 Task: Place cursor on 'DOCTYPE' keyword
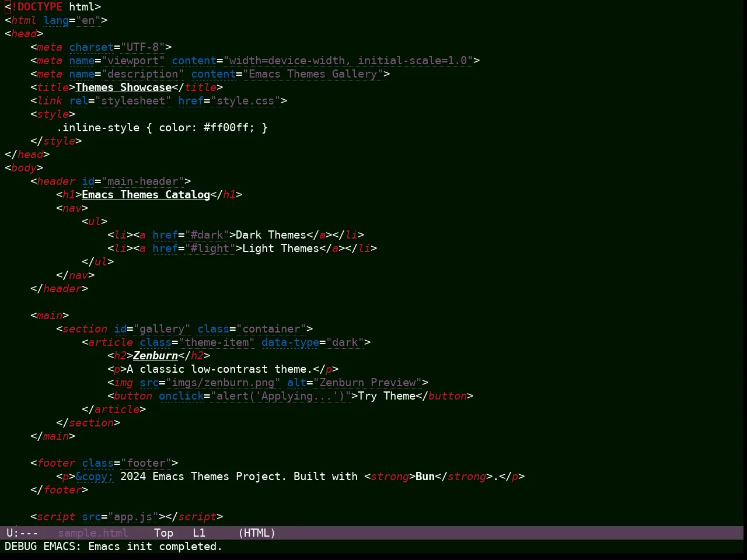40,7
